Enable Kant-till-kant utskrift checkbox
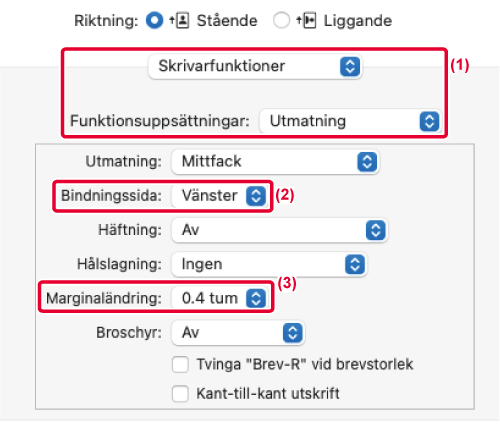This screenshot has height=428, width=500. [x=180, y=394]
